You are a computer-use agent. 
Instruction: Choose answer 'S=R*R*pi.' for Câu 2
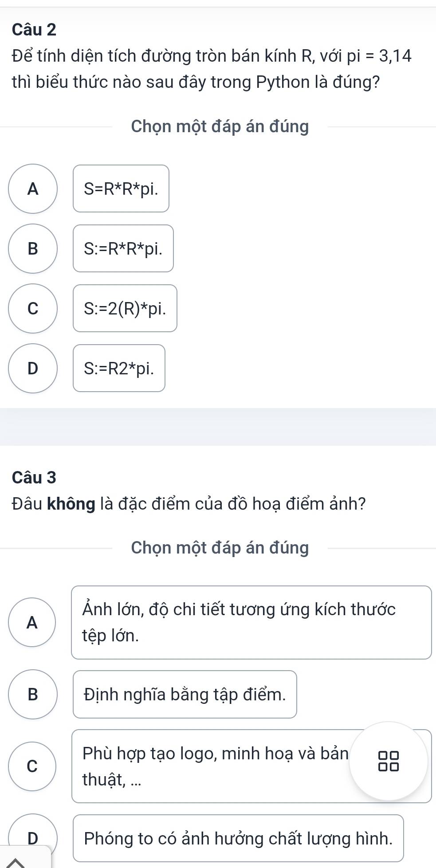pos(121,190)
